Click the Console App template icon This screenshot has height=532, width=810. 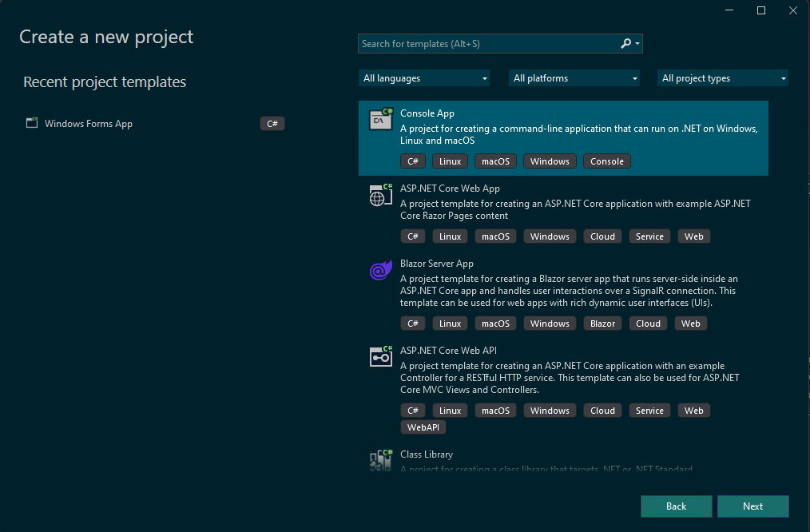(381, 119)
